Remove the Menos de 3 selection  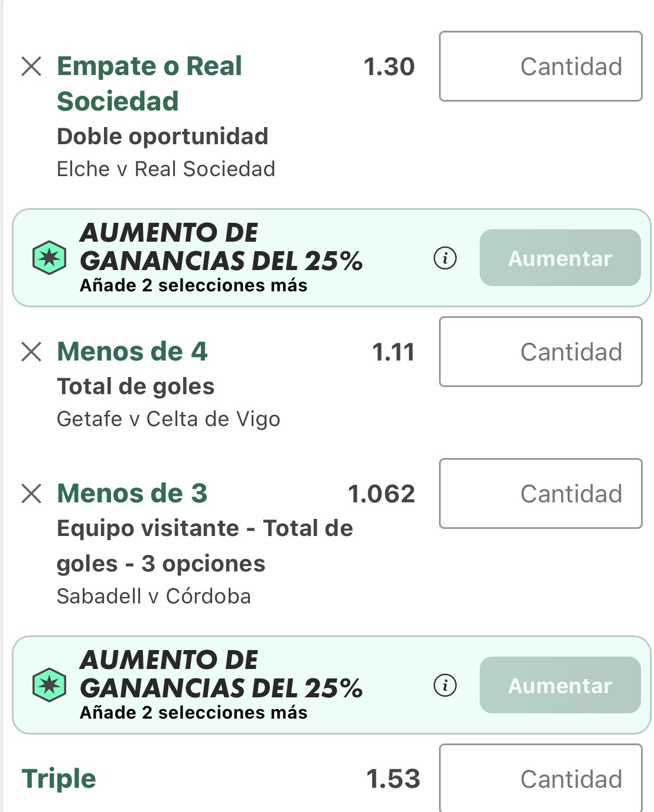(x=31, y=493)
